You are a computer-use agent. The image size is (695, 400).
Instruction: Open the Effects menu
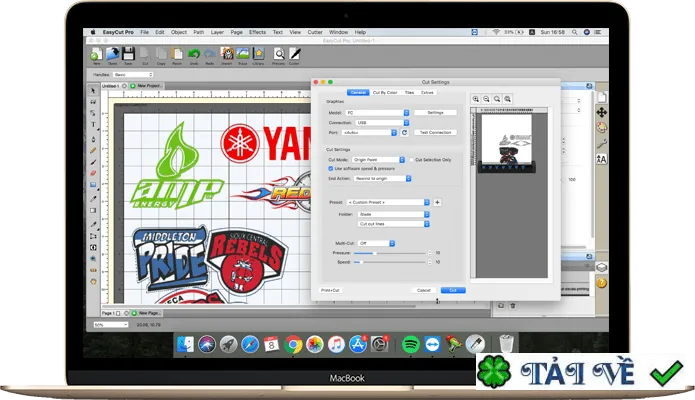coord(258,32)
